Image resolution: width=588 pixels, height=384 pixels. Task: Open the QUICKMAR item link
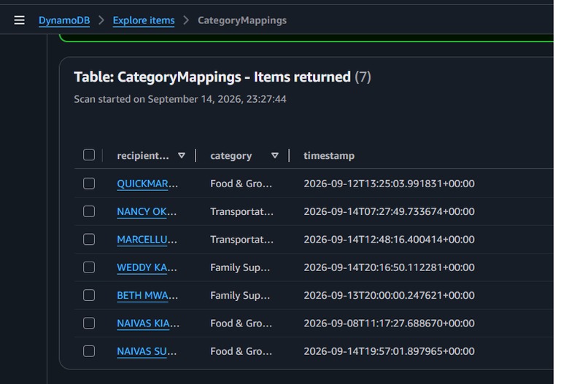click(x=147, y=184)
